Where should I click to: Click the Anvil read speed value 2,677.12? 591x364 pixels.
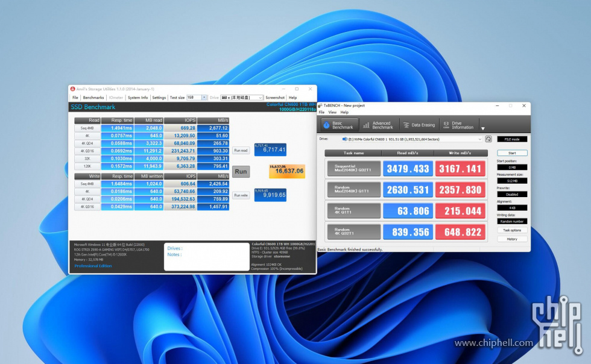(x=213, y=128)
